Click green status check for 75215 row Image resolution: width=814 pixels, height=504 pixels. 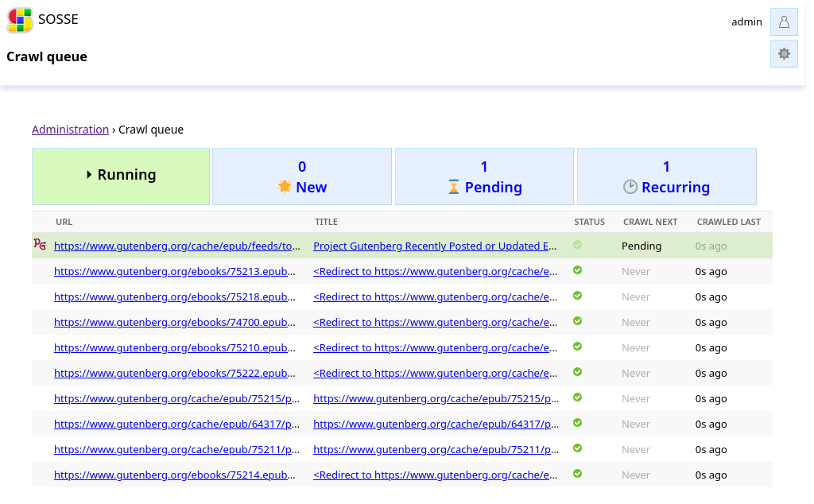(577, 397)
